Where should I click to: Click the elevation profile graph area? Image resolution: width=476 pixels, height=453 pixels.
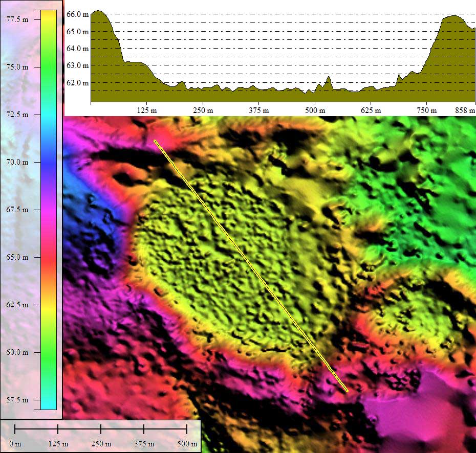click(283, 56)
